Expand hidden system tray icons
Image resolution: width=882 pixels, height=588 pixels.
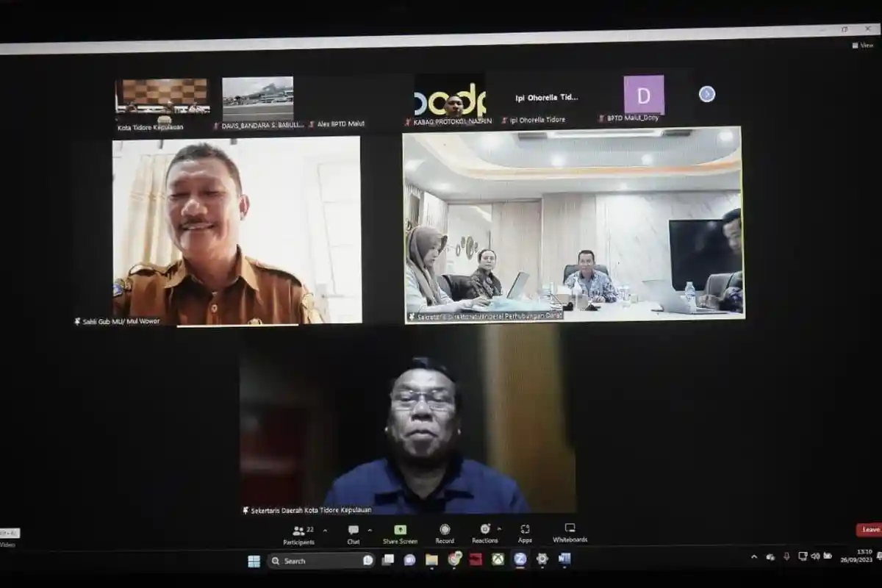(x=754, y=556)
